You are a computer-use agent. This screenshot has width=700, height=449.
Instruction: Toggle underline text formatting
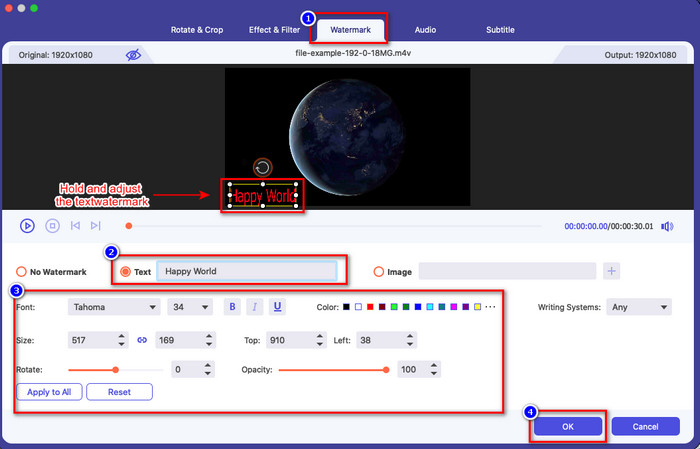coord(276,307)
